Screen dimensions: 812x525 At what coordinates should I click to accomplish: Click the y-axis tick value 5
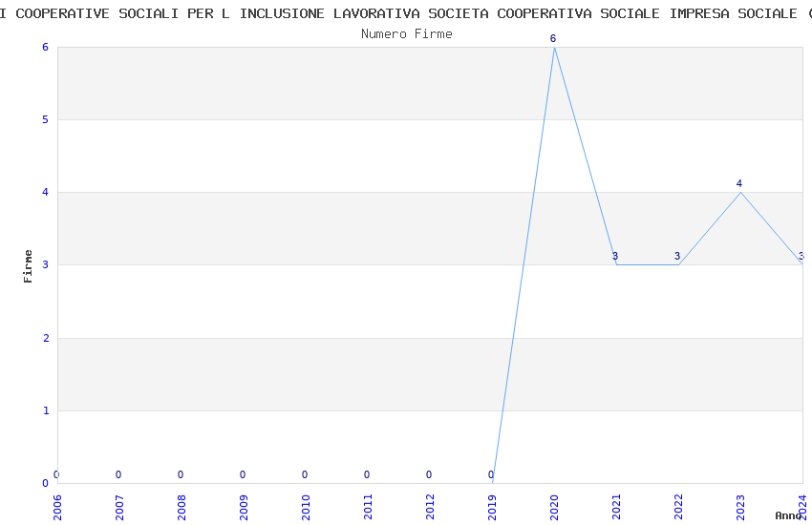coord(46,119)
